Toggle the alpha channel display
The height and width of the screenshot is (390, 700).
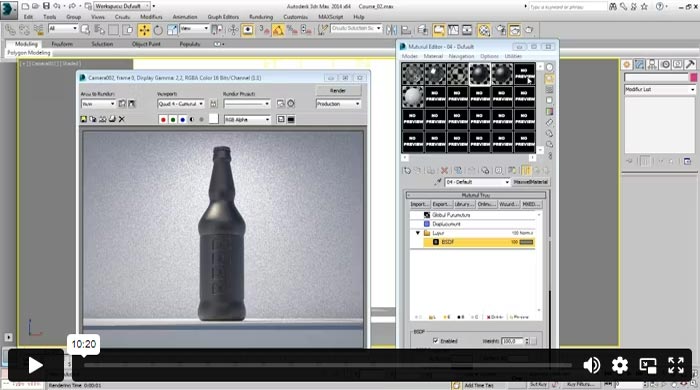pyautogui.click(x=192, y=120)
